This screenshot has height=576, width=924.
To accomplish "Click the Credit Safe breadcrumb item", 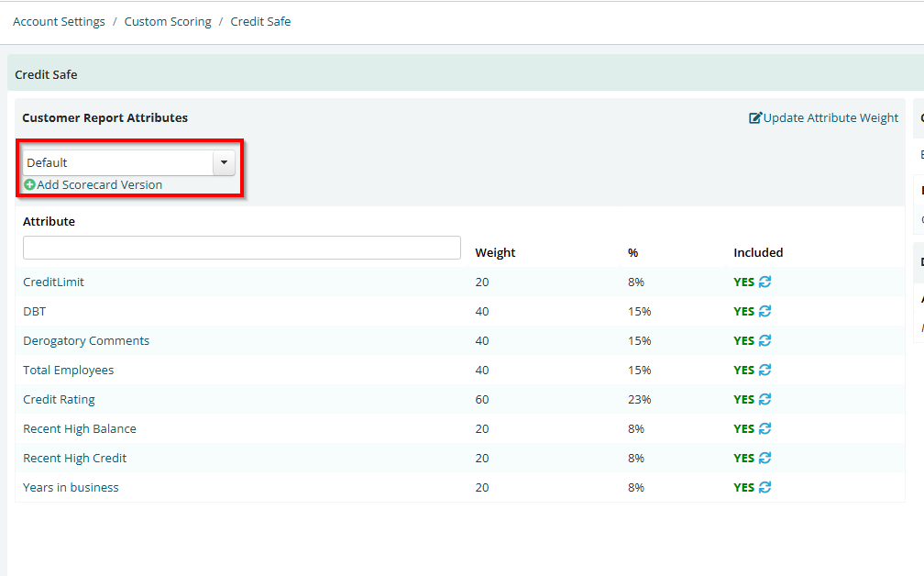I will (260, 21).
